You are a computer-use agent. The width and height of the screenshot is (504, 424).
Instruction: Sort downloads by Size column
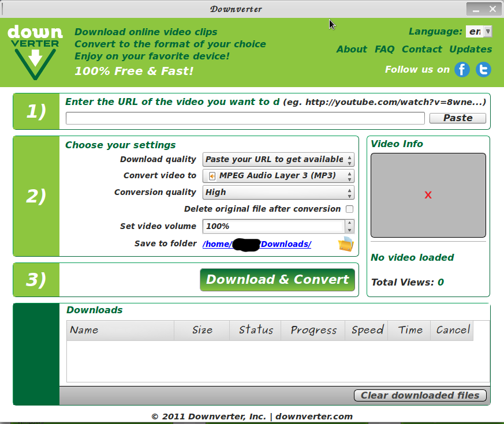tap(202, 330)
